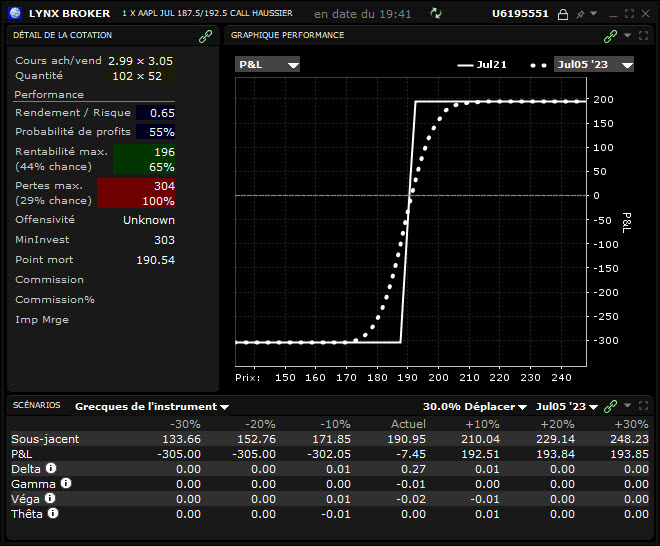This screenshot has height=546, width=660.
Task: Click the Sous-jacent Actuel value 190.95
Action: pos(406,439)
